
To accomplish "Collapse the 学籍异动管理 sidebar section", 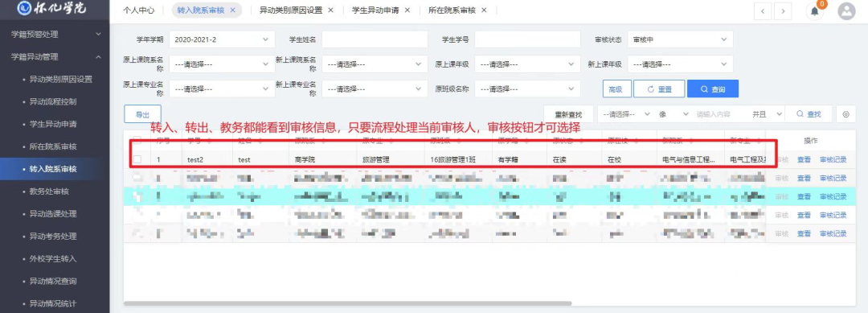I will [55, 56].
